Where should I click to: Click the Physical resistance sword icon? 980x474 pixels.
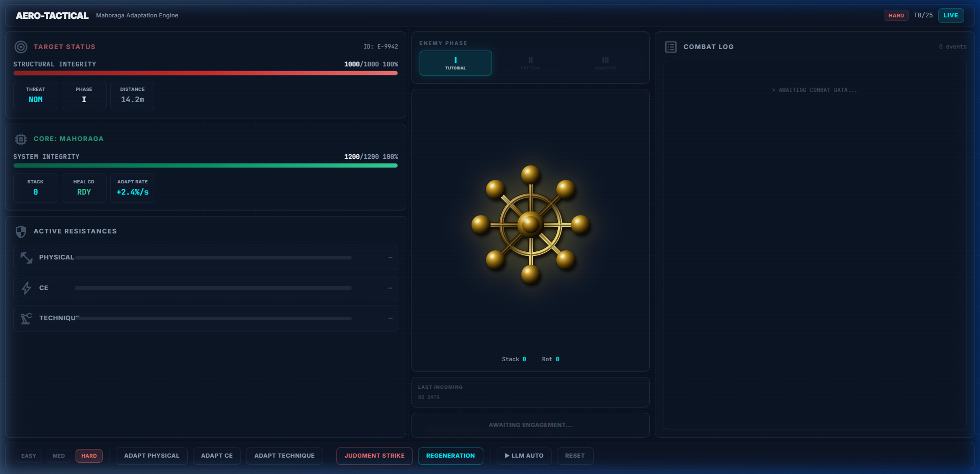(27, 257)
